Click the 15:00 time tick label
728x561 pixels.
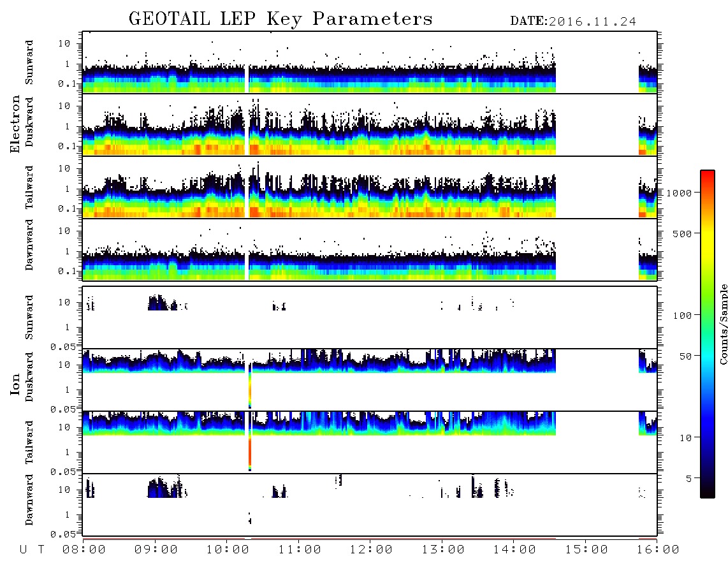(586, 550)
